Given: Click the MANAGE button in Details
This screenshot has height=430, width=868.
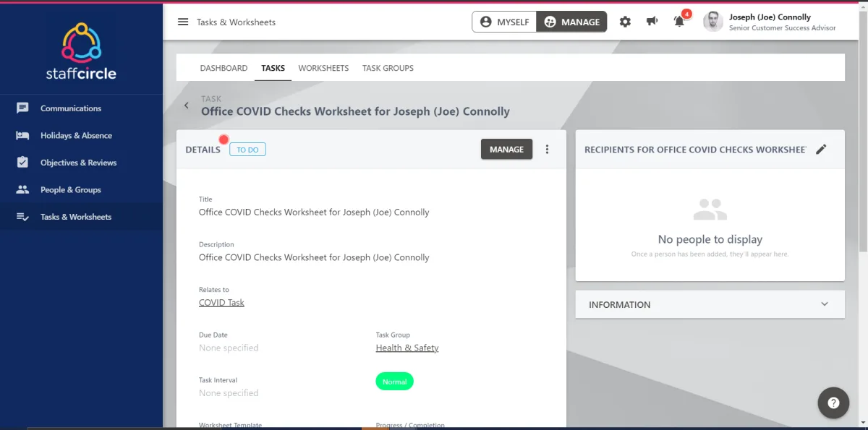Looking at the screenshot, I should (x=506, y=150).
